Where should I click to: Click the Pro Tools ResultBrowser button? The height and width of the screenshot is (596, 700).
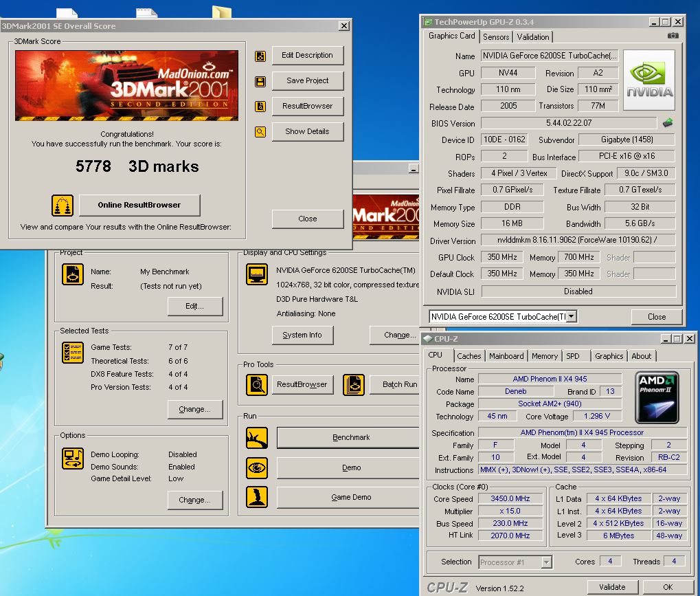point(302,385)
